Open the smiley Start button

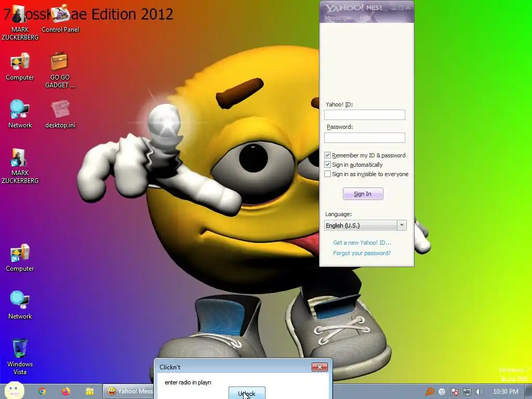15,390
